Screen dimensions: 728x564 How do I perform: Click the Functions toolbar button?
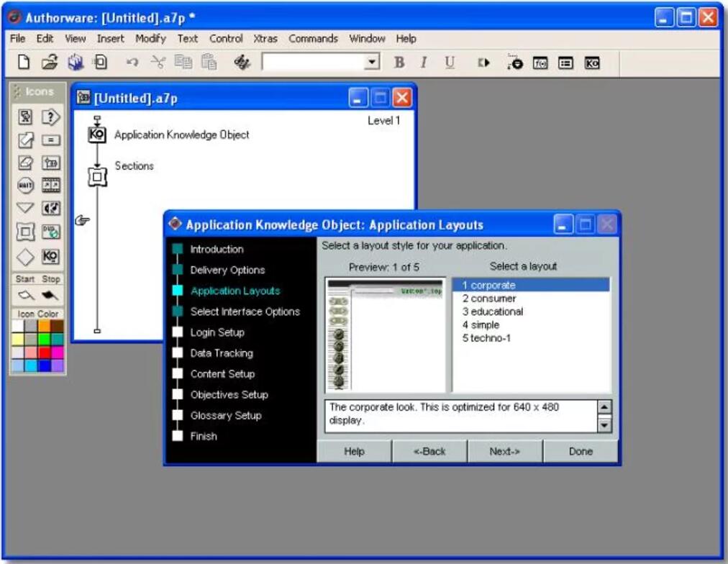tap(540, 63)
